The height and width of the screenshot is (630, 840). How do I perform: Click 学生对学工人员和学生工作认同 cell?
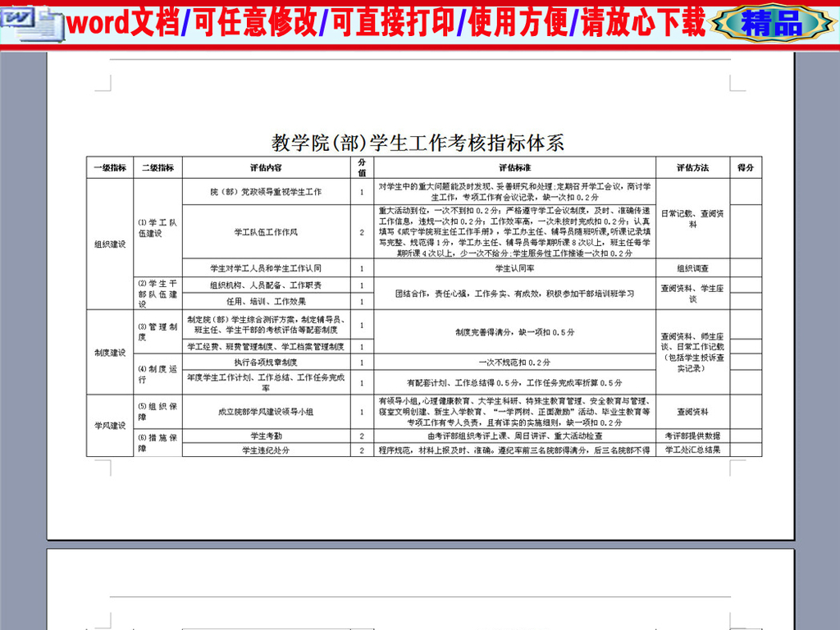click(x=267, y=268)
